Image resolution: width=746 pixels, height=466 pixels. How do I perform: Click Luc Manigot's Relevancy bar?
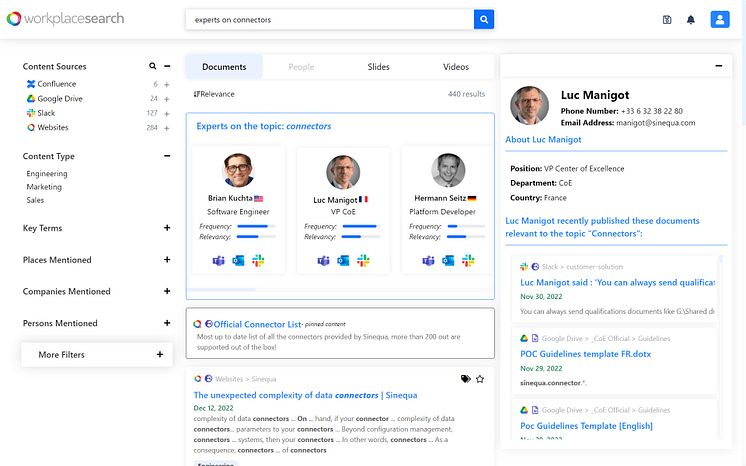361,237
